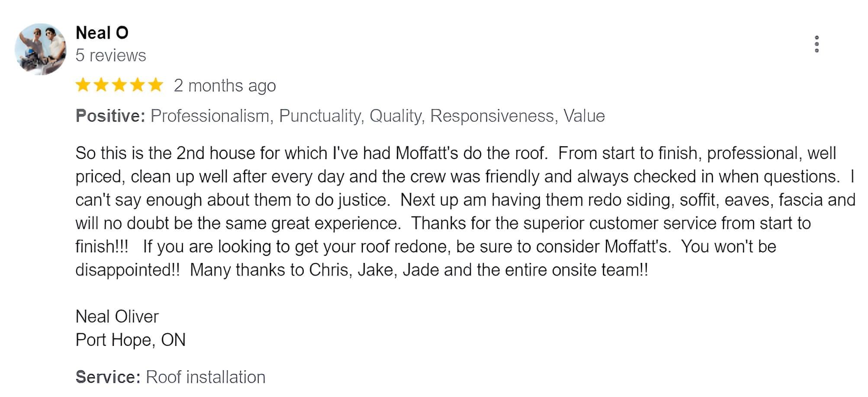
Task: Click the first gold rating star
Action: point(83,85)
